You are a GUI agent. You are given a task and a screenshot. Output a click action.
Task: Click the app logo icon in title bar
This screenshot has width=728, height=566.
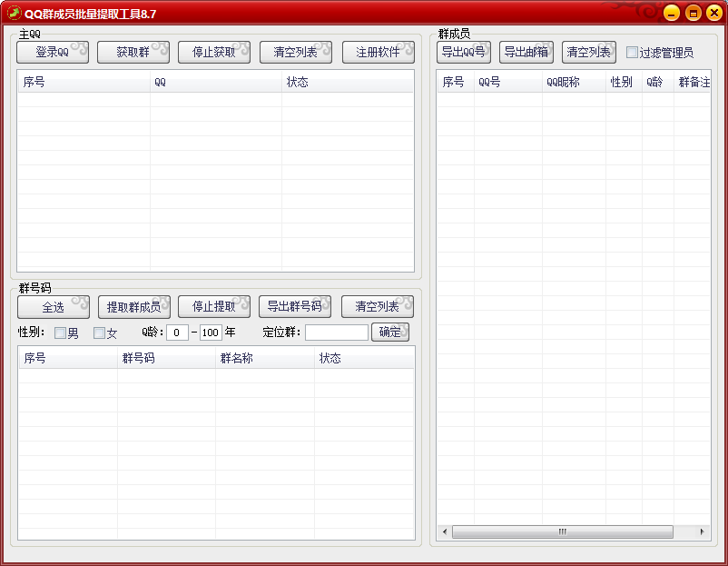[14, 13]
